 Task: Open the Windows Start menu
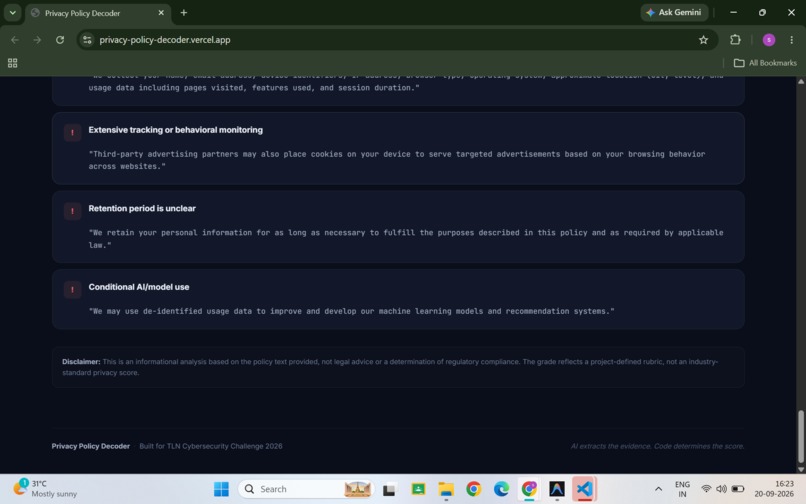click(221, 489)
